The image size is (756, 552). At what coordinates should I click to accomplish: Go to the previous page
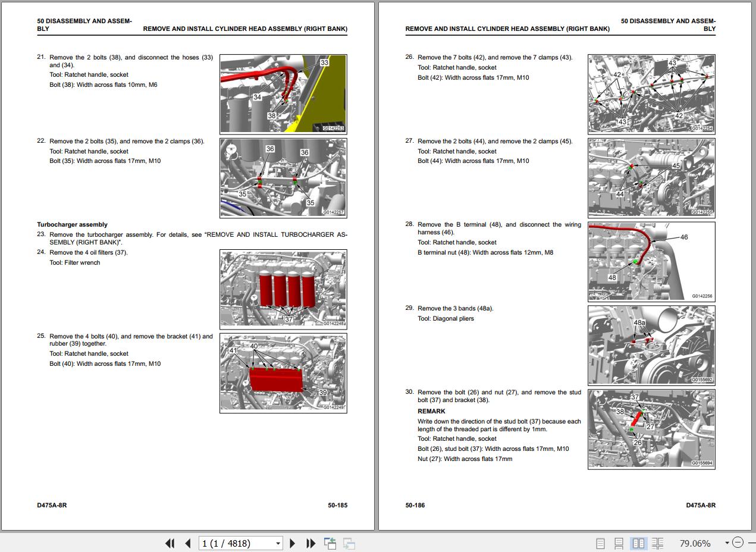tap(188, 543)
